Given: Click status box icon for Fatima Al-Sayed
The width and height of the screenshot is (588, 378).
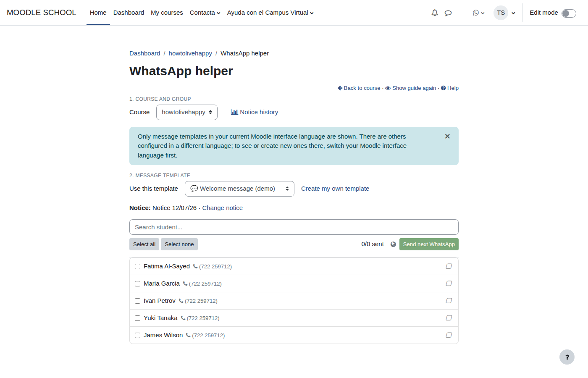Looking at the screenshot, I should [x=449, y=266].
